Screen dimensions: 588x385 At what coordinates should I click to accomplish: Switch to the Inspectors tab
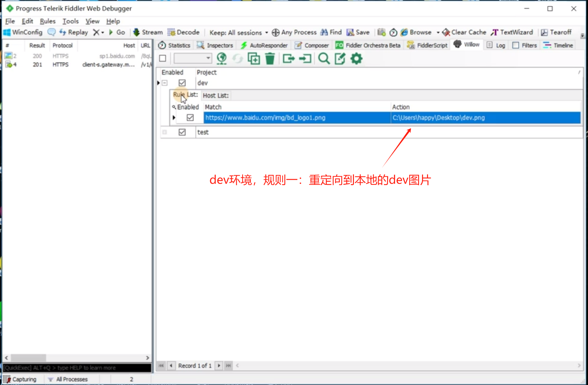coord(215,45)
